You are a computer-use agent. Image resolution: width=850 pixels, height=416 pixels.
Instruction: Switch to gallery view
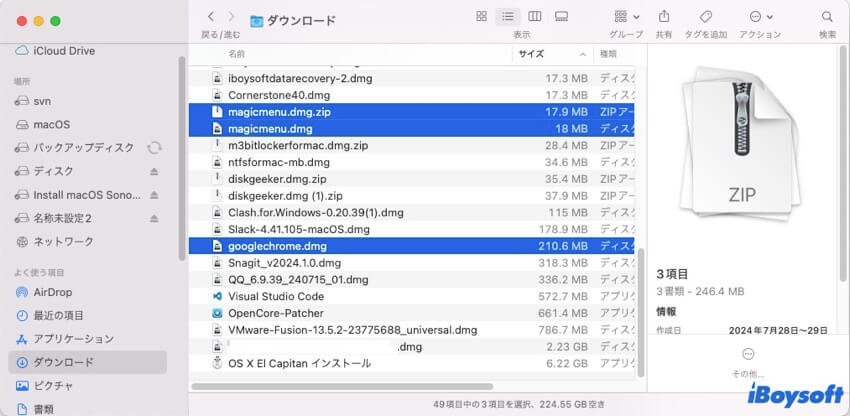561,17
